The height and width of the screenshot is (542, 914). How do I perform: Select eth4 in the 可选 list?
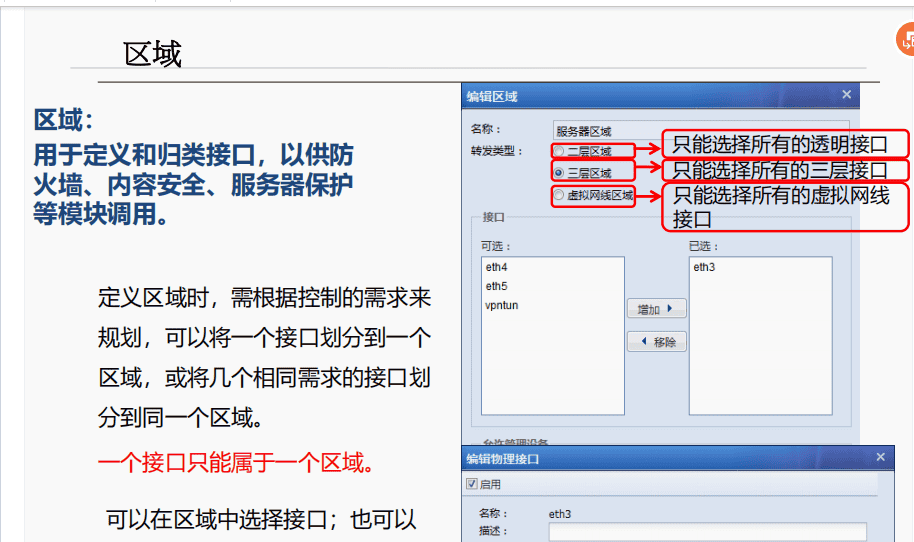(497, 267)
